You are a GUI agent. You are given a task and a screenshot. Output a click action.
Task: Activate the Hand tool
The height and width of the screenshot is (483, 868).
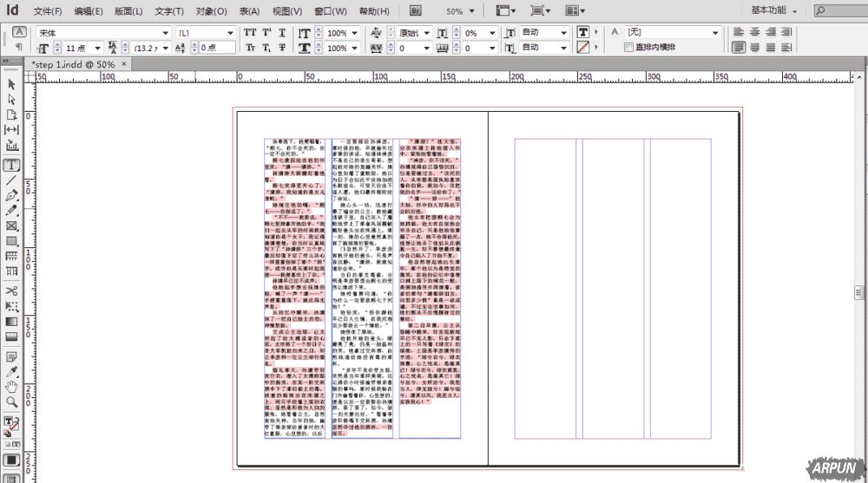coord(12,387)
